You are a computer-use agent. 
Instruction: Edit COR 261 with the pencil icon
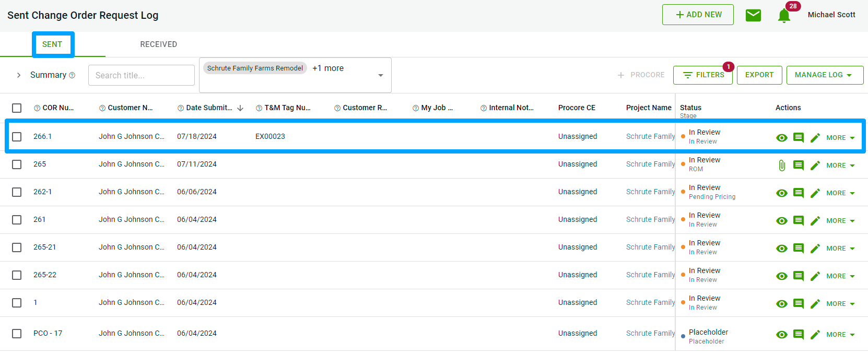815,221
